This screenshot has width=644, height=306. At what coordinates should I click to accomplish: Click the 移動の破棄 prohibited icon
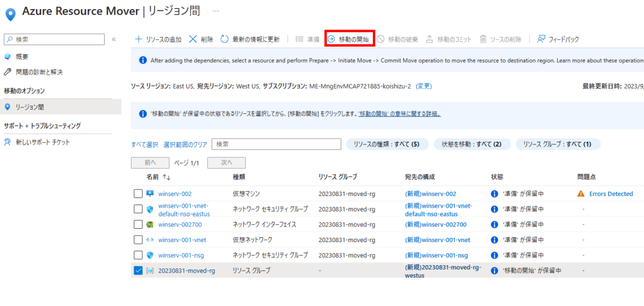[x=380, y=39]
